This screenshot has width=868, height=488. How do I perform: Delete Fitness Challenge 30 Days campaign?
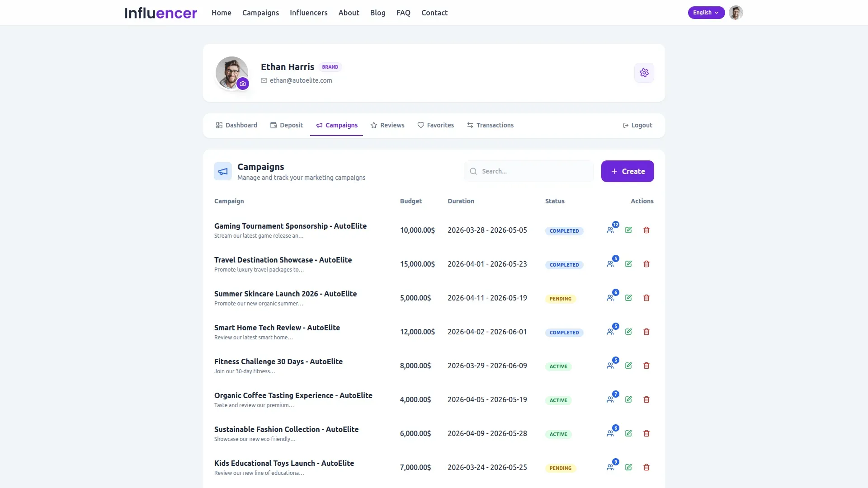[646, 366]
